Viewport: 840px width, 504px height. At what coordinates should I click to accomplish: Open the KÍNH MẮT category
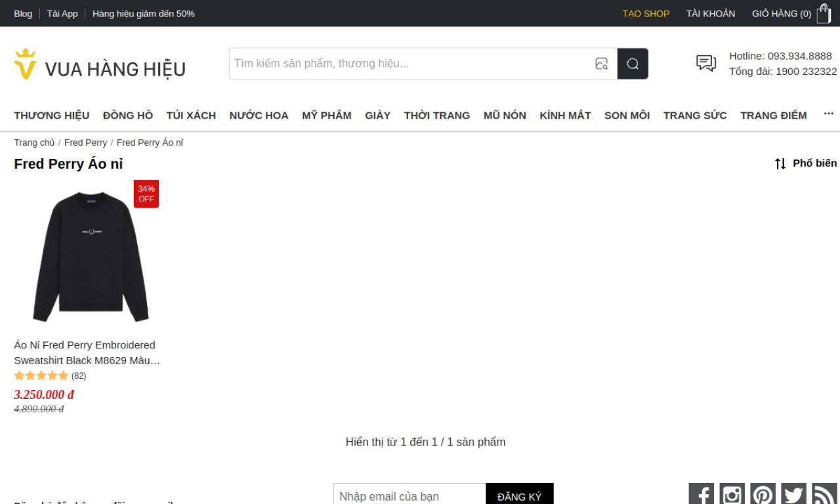tap(566, 115)
